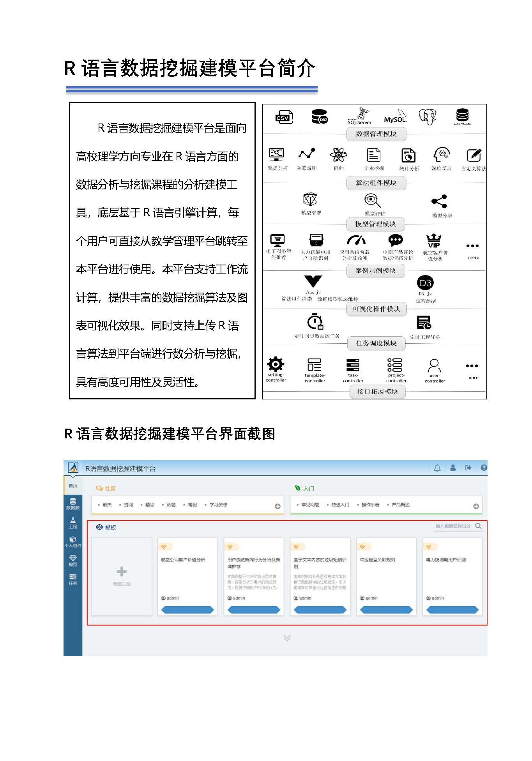Select the 首页 tab in sidebar

tap(73, 486)
